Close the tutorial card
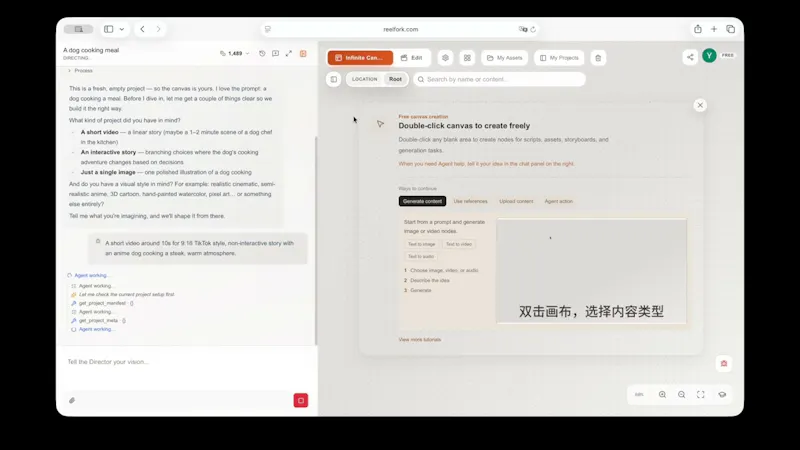This screenshot has height=450, width=800. pos(700,105)
